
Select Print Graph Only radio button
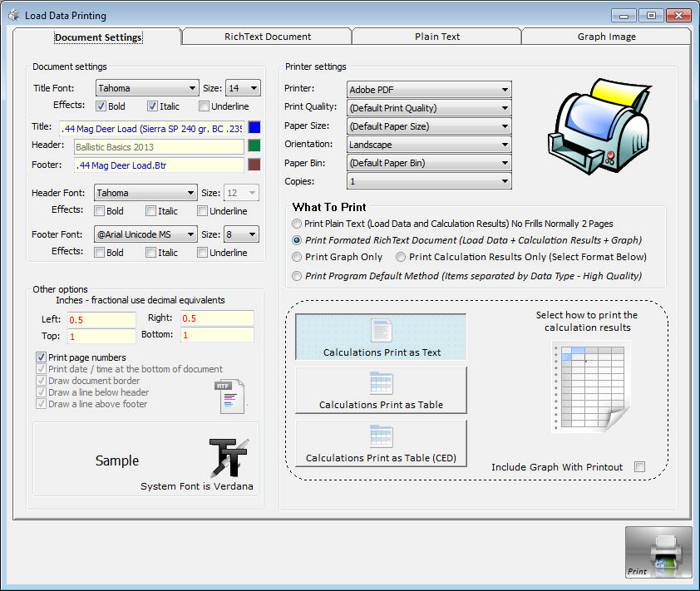[x=298, y=258]
